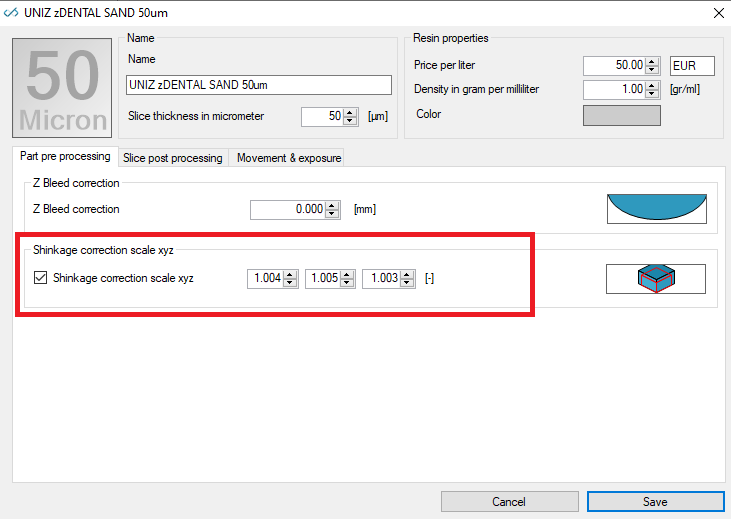
Task: Decrease the 1.005 Y scale value
Action: coord(347,283)
